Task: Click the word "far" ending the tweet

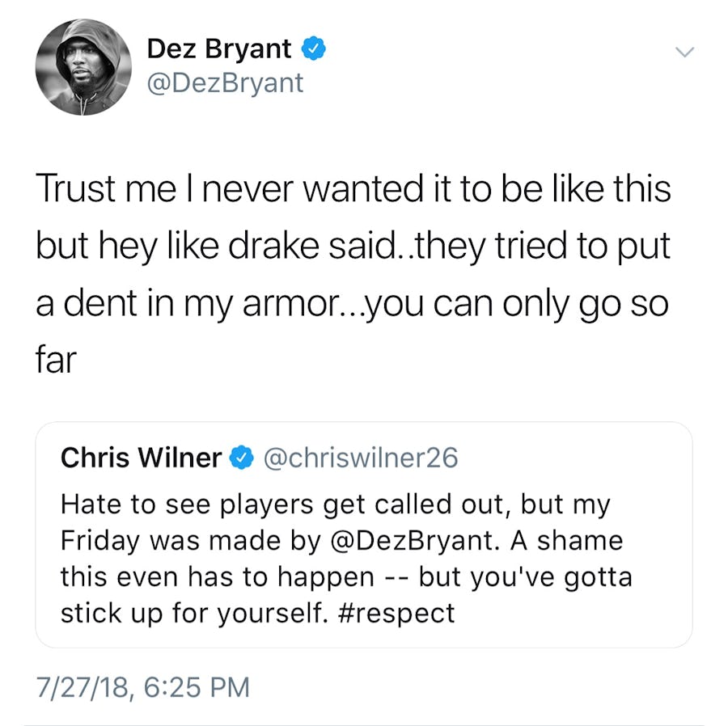Action: pyautogui.click(x=55, y=360)
